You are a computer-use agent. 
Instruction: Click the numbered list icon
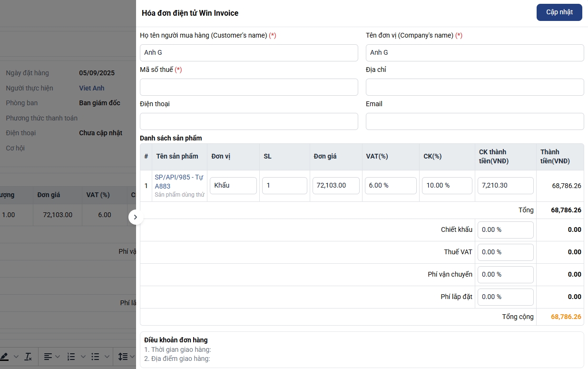coord(71,356)
